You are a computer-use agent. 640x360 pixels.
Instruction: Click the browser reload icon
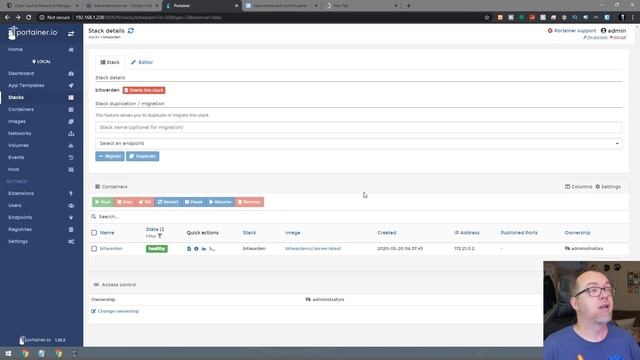[29, 18]
